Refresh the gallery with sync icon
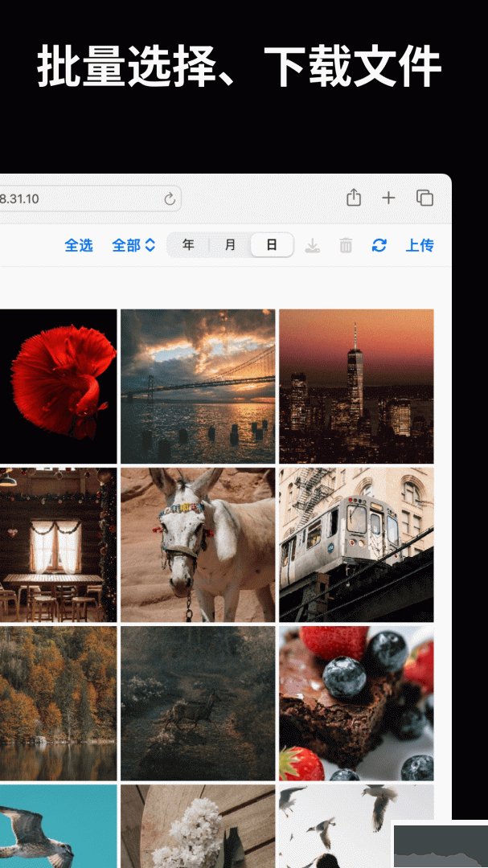488x868 pixels. pos(379,245)
